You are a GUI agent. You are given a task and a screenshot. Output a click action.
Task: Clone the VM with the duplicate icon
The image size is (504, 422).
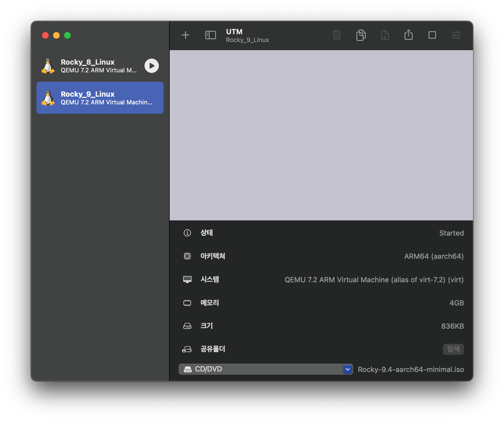coord(361,35)
